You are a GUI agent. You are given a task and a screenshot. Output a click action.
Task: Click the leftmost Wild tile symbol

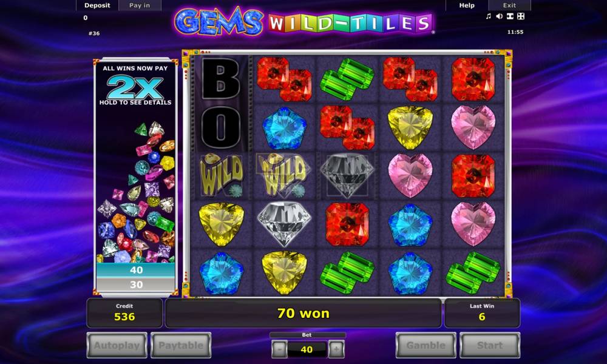click(x=222, y=175)
